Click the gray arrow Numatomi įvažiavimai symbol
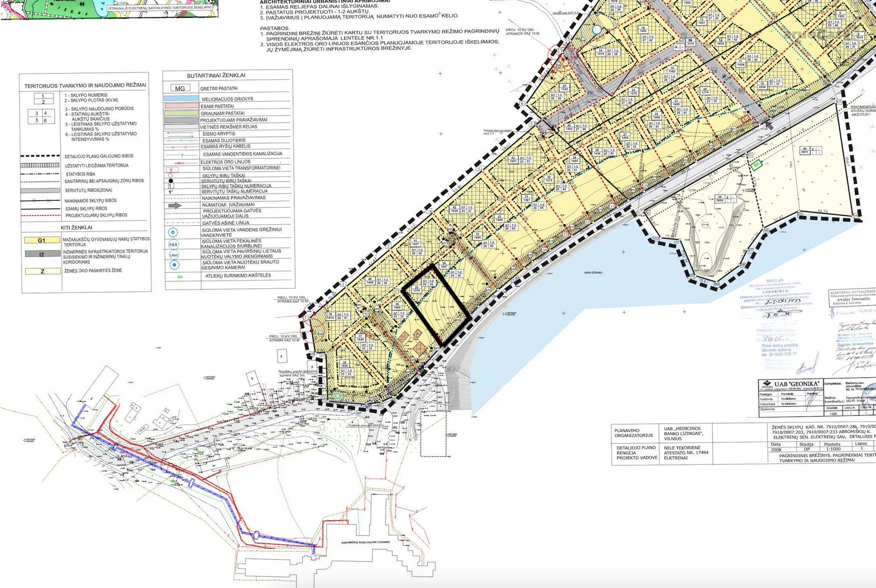 175,205
